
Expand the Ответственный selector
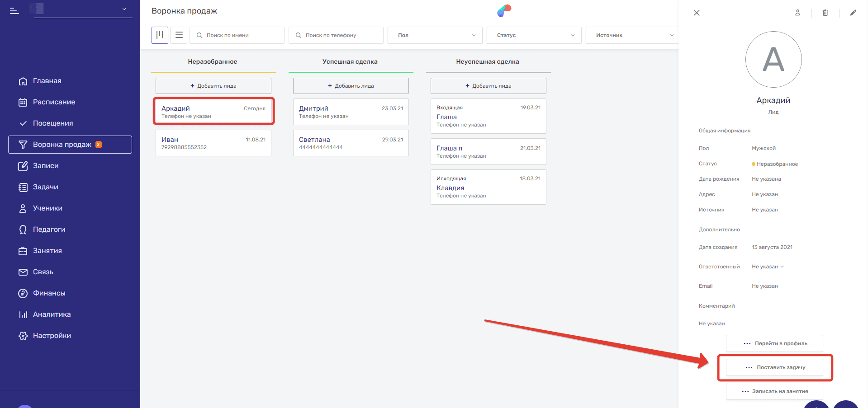click(768, 267)
